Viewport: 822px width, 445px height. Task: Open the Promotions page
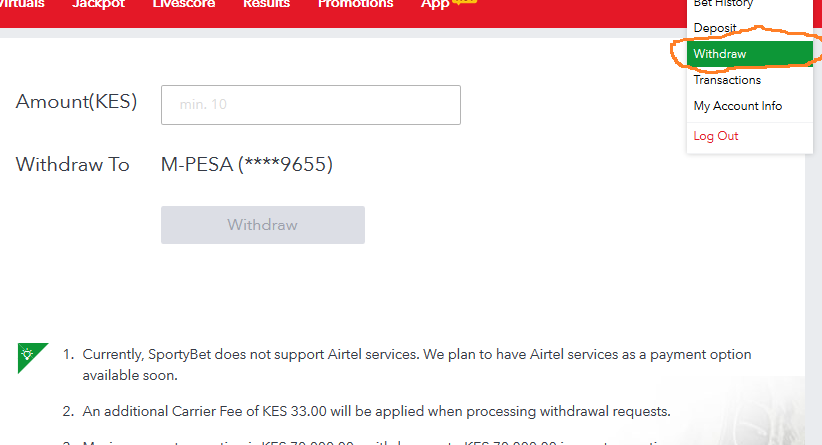click(x=355, y=4)
